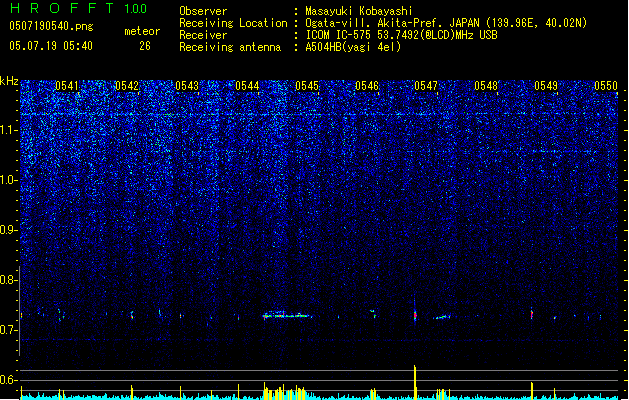
Task: Click the 0.8 kHz axis label
Action: tap(9, 280)
